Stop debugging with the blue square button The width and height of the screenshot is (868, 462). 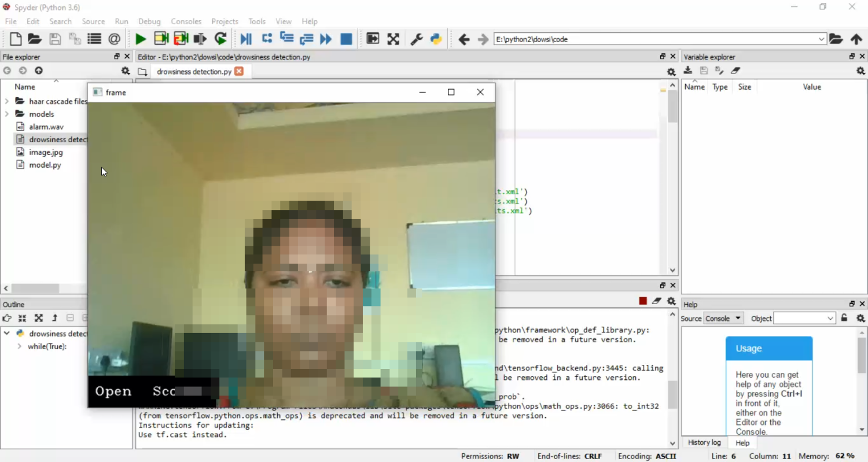click(x=346, y=39)
